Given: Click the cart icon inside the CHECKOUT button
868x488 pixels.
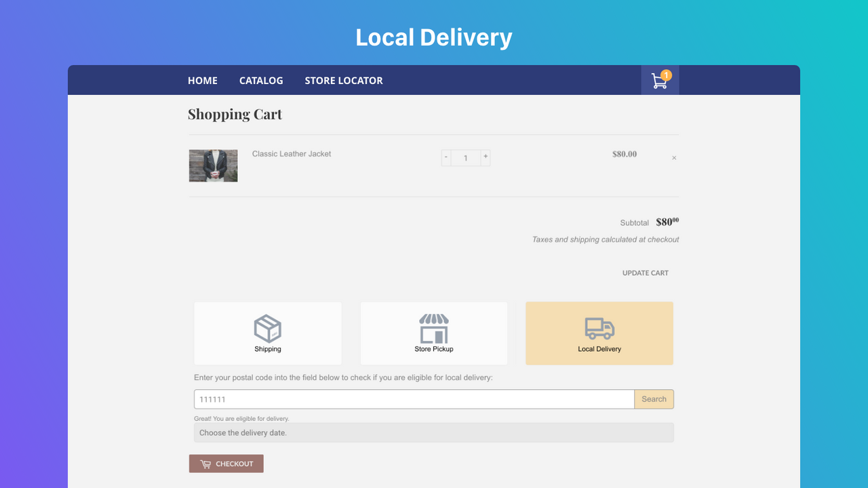Looking at the screenshot, I should pos(205,463).
